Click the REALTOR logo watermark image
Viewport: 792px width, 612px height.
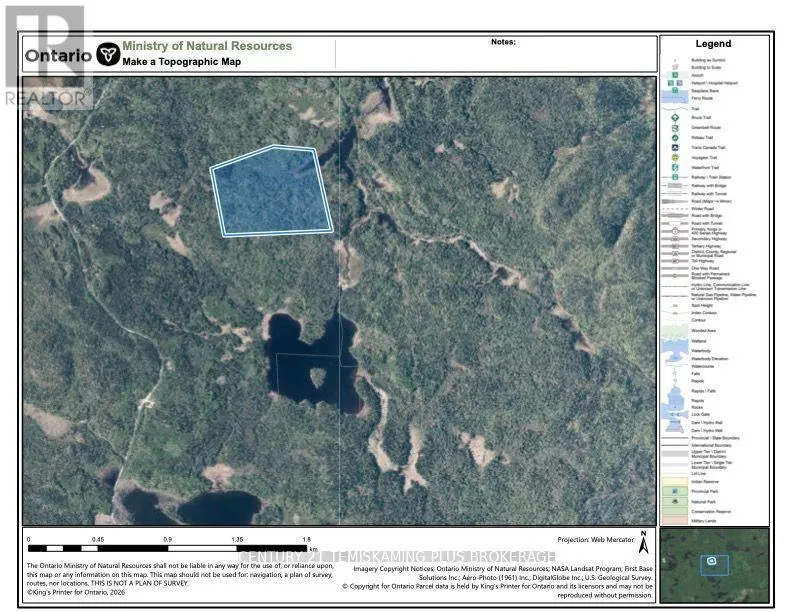click(49, 57)
